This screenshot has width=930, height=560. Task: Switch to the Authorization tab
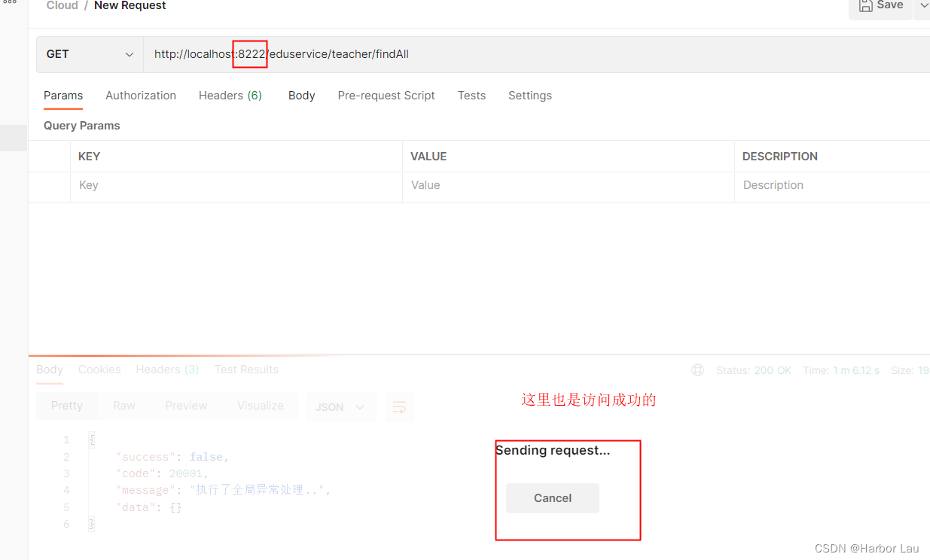(x=140, y=96)
